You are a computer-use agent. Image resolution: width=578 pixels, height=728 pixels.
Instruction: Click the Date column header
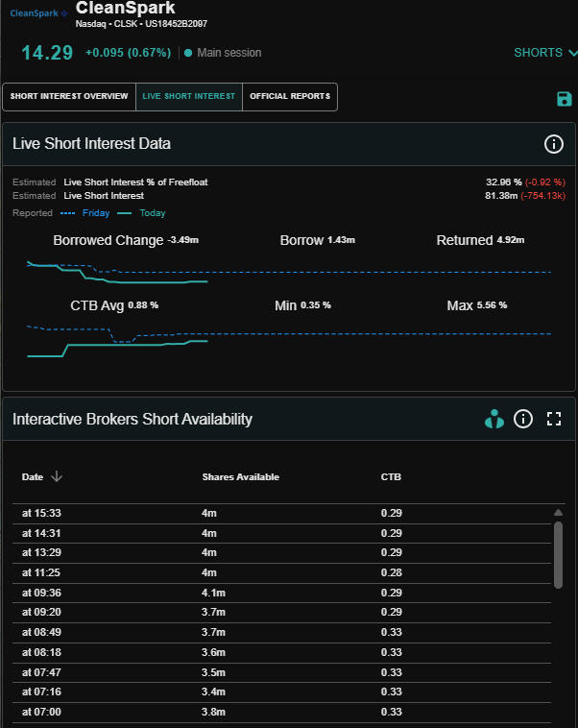point(33,476)
